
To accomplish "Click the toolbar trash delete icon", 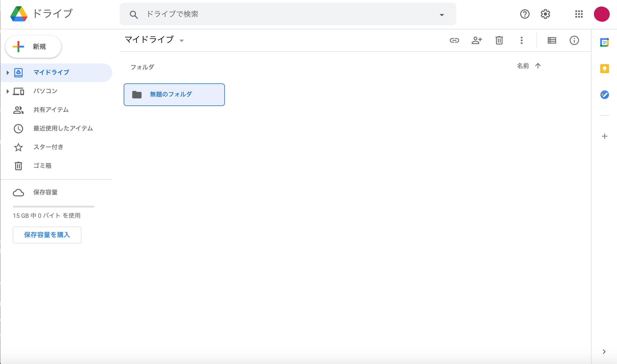I will pyautogui.click(x=499, y=40).
